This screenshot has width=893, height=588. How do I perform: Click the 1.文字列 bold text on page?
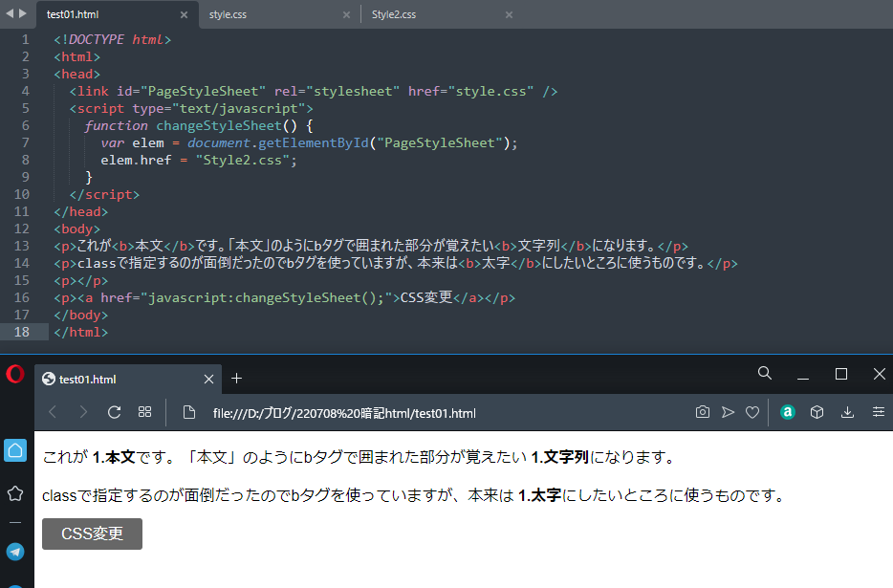(560, 458)
